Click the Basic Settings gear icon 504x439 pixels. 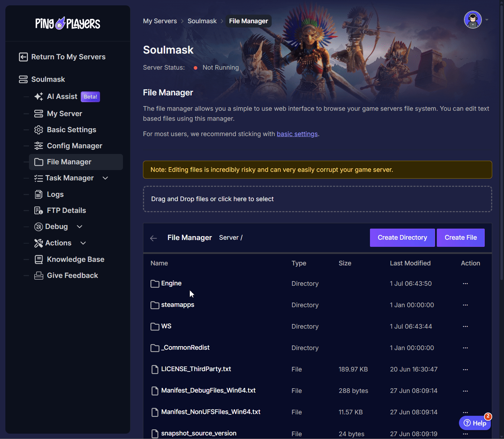(39, 130)
